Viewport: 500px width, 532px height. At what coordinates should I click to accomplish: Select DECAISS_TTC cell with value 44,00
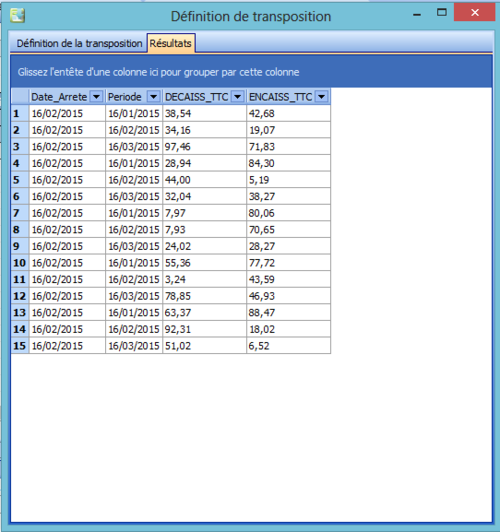pos(205,180)
